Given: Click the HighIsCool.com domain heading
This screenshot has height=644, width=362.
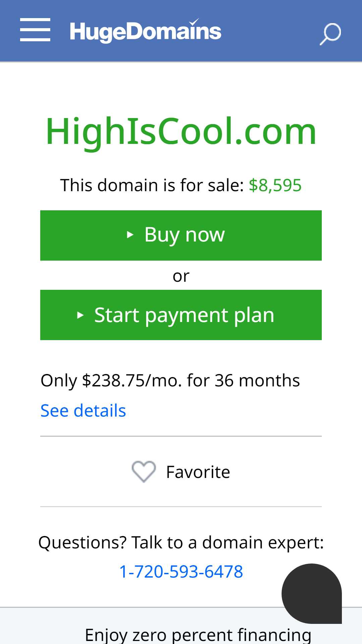Looking at the screenshot, I should click(181, 131).
